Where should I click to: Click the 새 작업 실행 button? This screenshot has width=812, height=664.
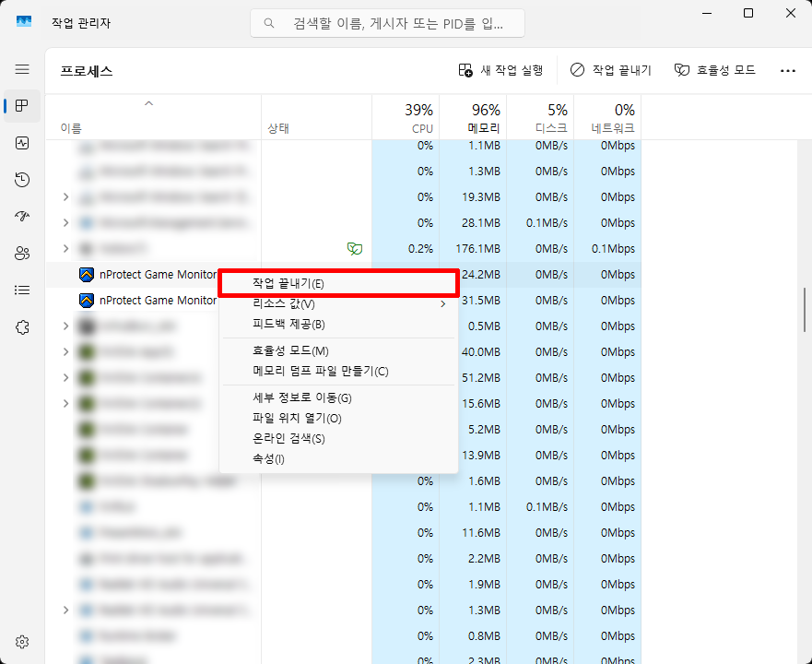(x=500, y=70)
